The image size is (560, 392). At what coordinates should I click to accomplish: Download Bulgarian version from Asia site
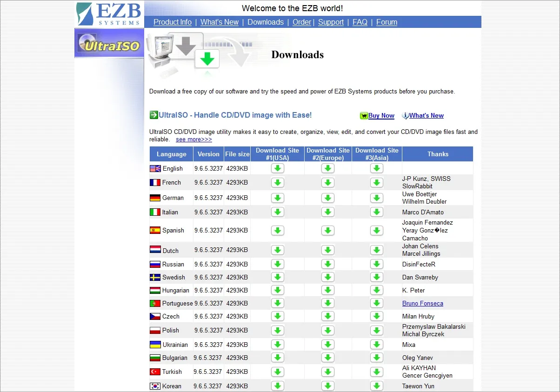click(x=377, y=358)
